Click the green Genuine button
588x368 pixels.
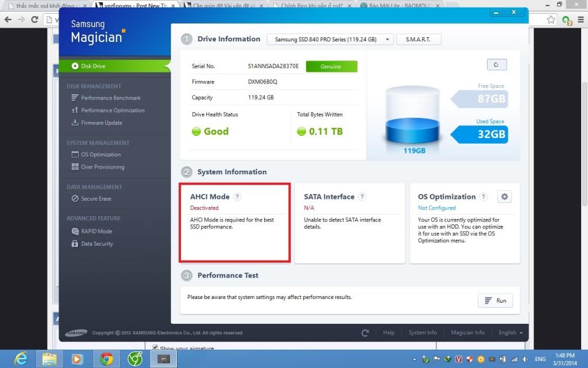331,67
